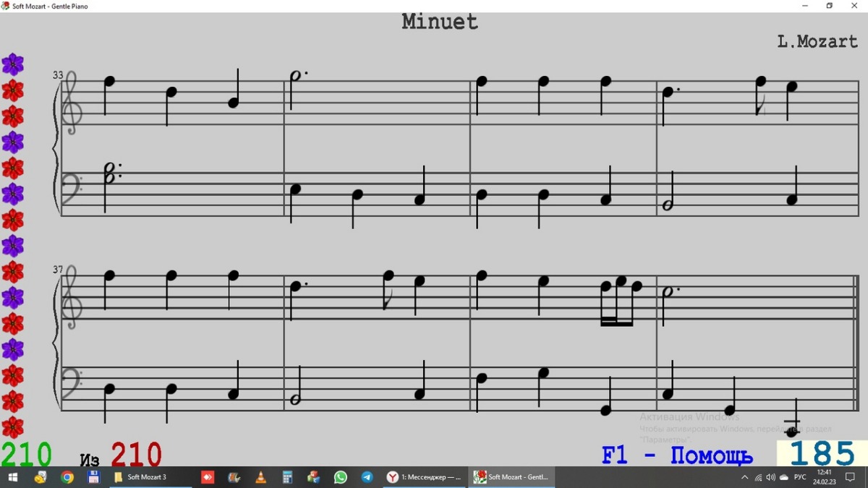Screen dimensions: 868x488
Task: Open the Wi-Fi network tray icon
Action: (x=758, y=477)
